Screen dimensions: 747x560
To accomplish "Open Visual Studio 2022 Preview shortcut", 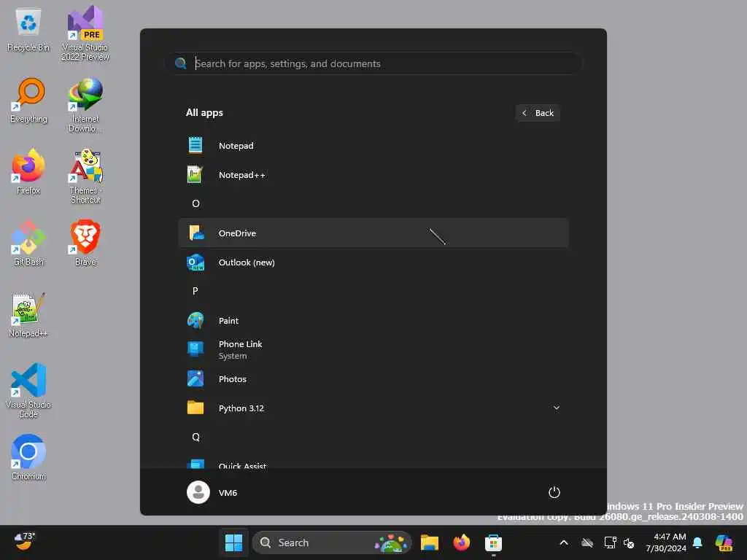I will pos(85,32).
